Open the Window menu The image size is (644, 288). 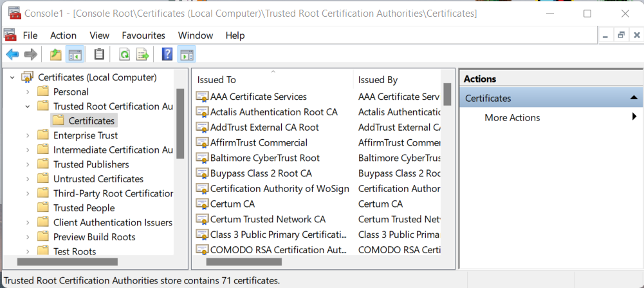point(196,35)
